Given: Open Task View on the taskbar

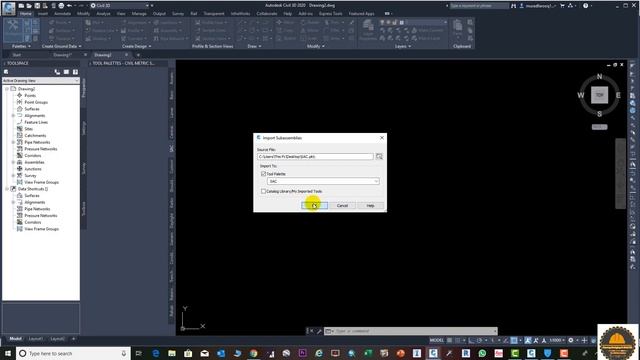Looking at the screenshot, I should click(138, 353).
